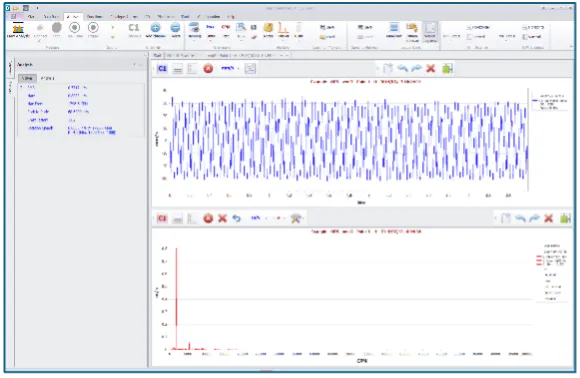Click the green export icon above lower plot
This screenshot has width=580, height=378.
[565, 219]
